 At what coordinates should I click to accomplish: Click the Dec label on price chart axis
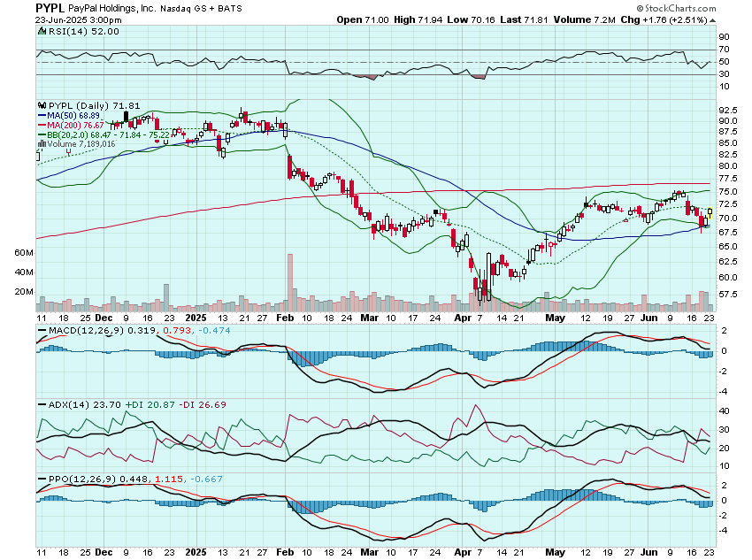(104, 318)
